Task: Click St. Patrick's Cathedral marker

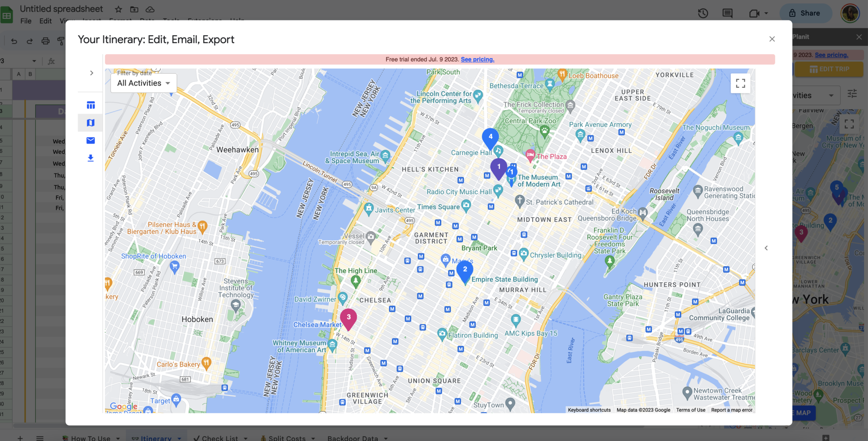Action: 520,201
